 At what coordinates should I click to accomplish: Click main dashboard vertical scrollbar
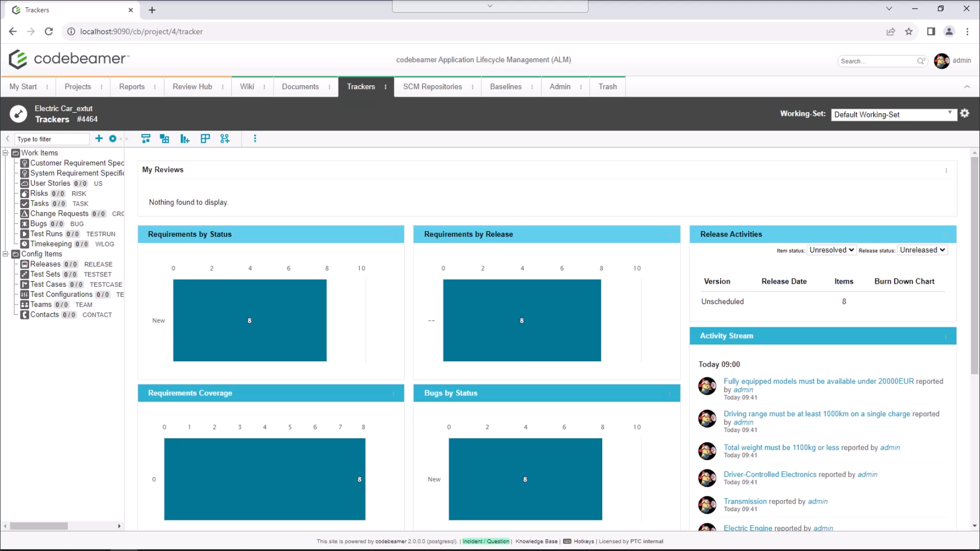(x=974, y=265)
